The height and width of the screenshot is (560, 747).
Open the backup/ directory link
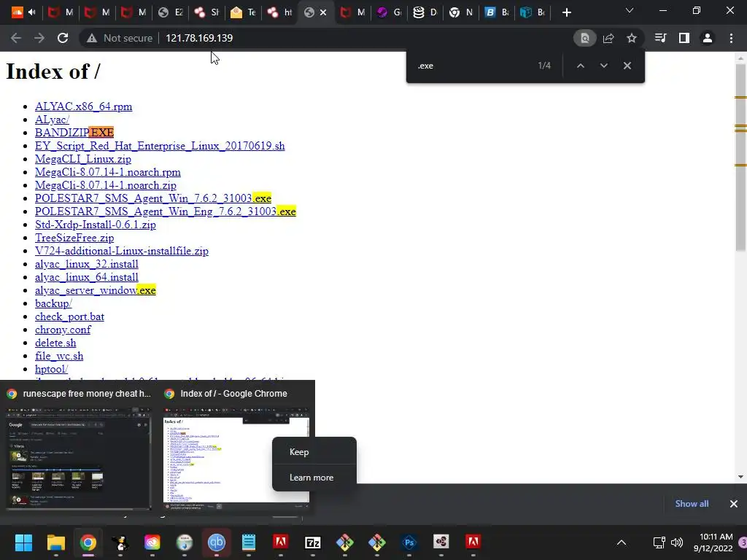tap(53, 303)
